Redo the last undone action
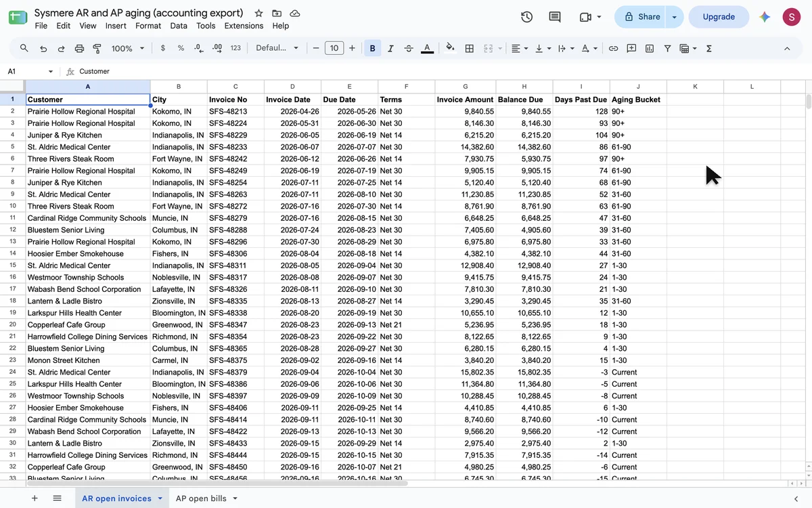The image size is (812, 508). 61,48
